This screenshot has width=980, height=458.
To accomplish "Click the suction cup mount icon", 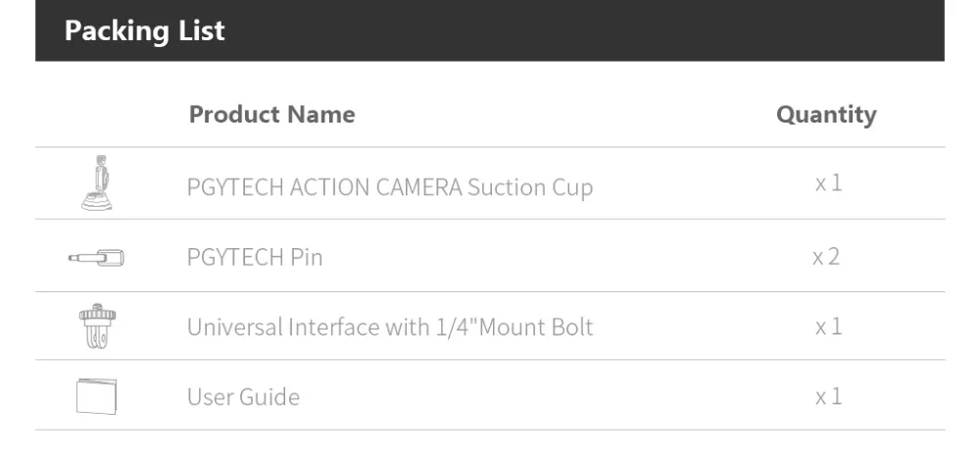I will [x=96, y=182].
